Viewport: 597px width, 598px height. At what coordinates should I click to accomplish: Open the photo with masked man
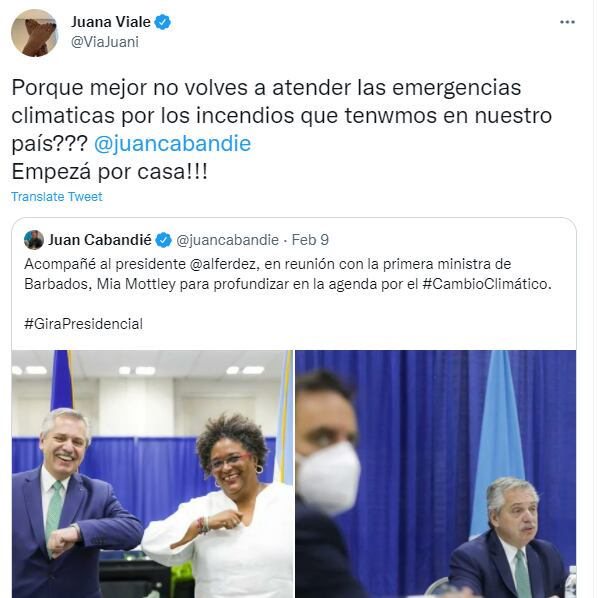click(436, 474)
